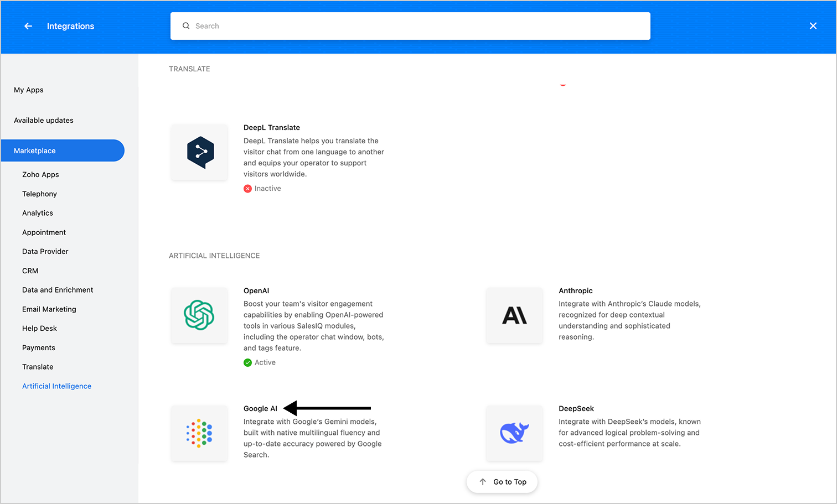
Task: Click the back arrow beside Integrations
Action: pyautogui.click(x=28, y=26)
